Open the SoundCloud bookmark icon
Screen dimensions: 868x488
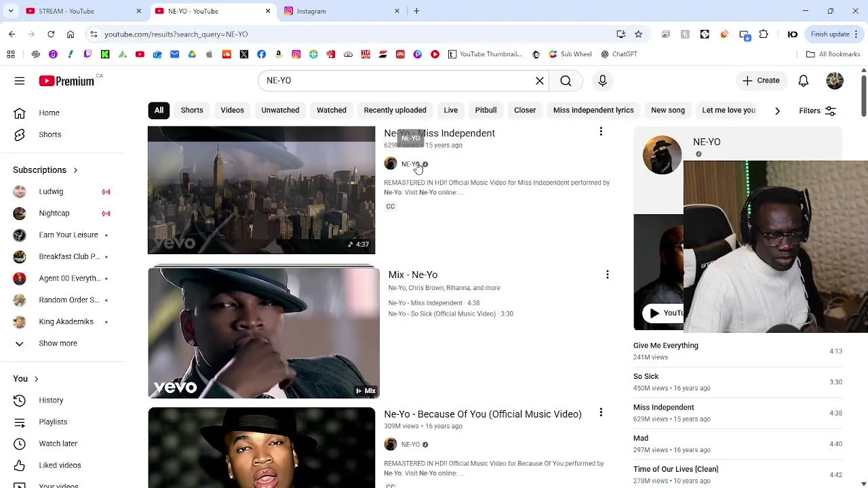(226, 54)
